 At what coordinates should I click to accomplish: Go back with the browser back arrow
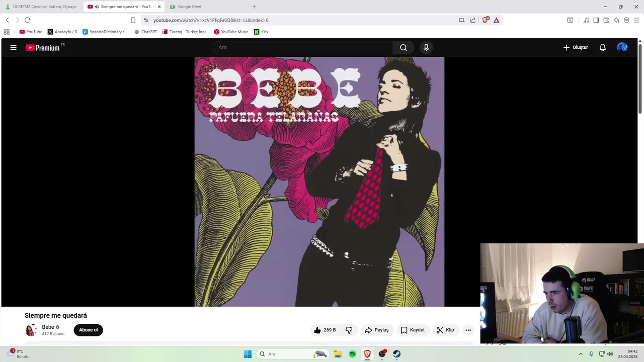tap(7, 20)
